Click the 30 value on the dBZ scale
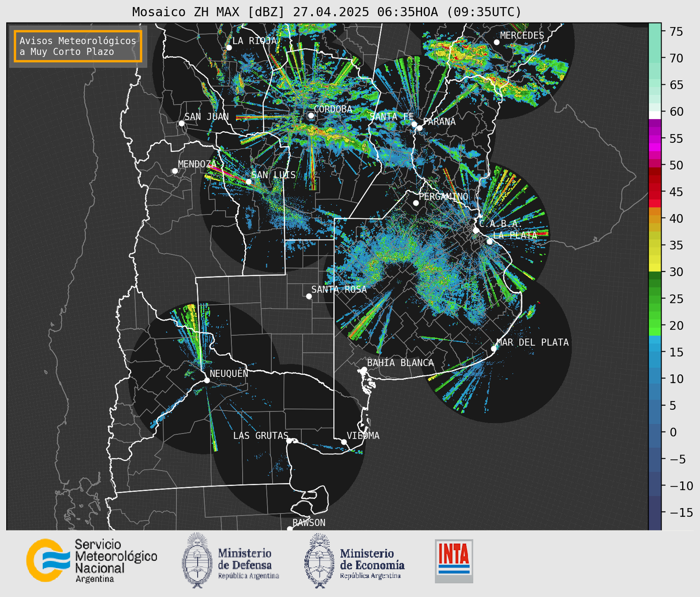This screenshot has width=700, height=597. [x=676, y=272]
